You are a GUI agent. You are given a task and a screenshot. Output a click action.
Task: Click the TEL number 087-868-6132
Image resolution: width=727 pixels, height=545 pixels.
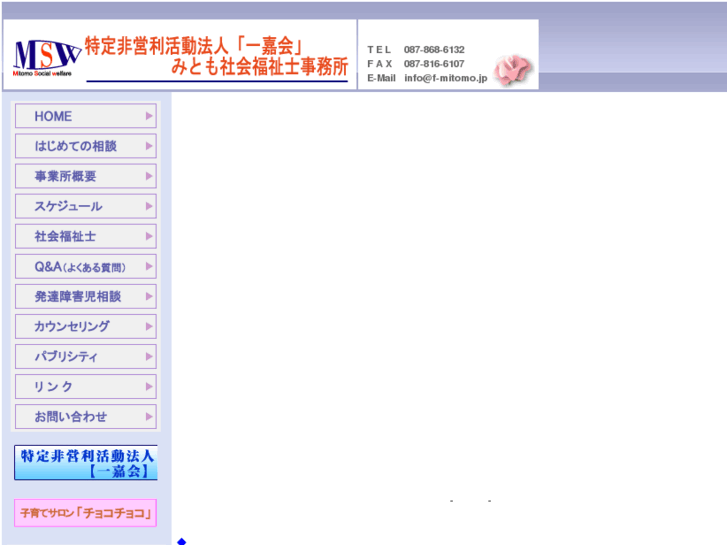[434, 50]
